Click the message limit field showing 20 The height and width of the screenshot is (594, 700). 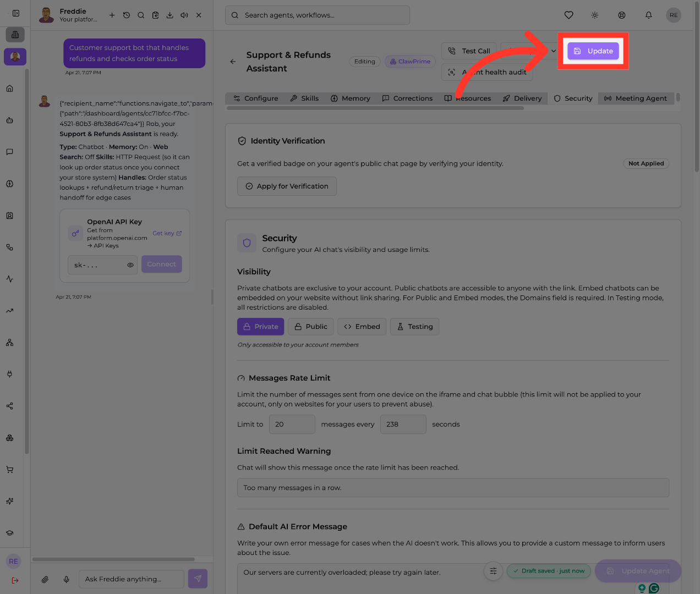[292, 425]
